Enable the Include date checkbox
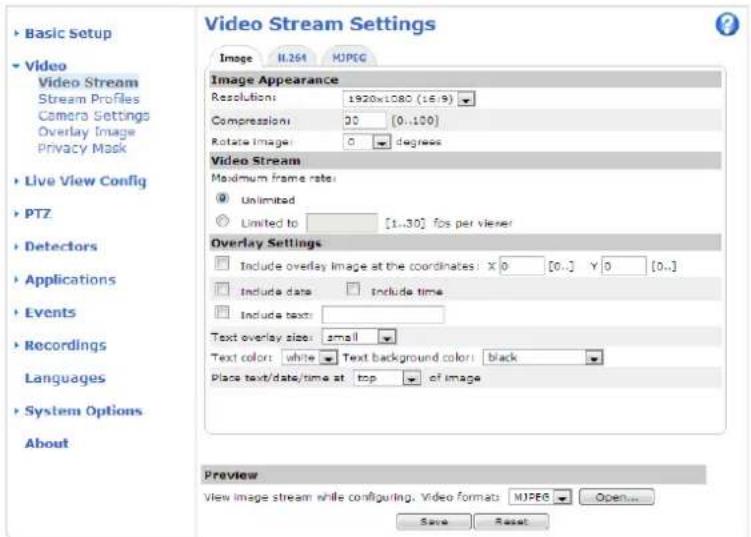Screen dimensions: 751x537 pyautogui.click(x=222, y=289)
